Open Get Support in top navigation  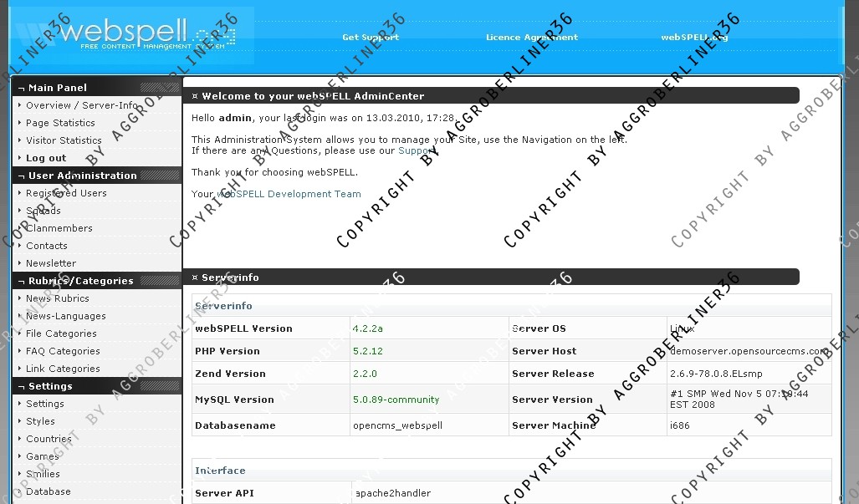(371, 38)
